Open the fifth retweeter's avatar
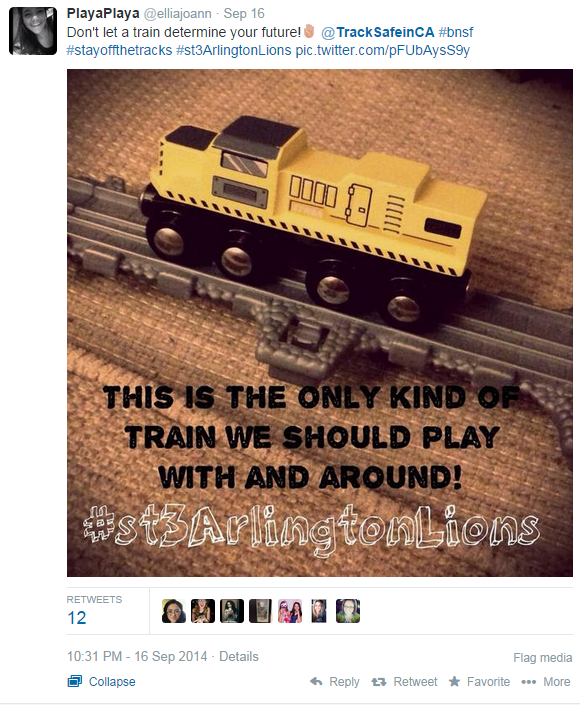Viewport: 580px width, 705px height. coord(290,611)
